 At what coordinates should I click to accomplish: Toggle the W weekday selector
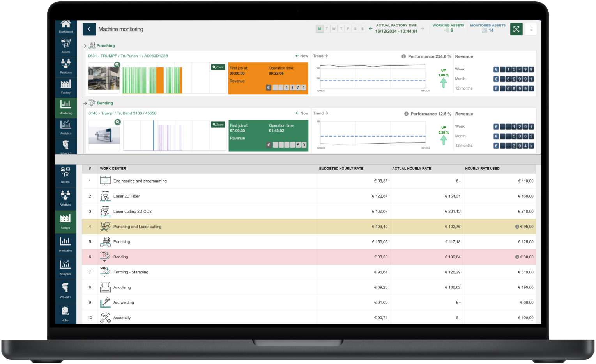tap(334, 29)
